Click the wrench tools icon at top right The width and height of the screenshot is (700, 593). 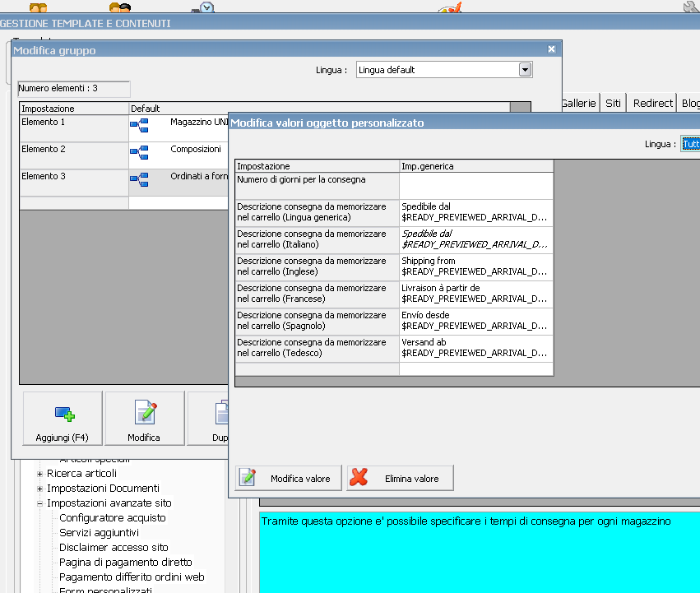coord(691,7)
